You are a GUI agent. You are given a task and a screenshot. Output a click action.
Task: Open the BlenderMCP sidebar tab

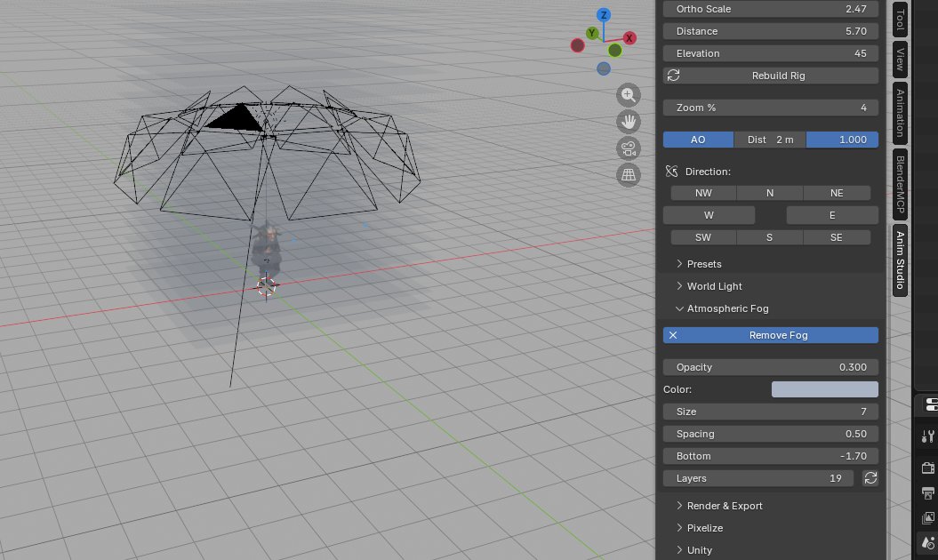[900, 184]
